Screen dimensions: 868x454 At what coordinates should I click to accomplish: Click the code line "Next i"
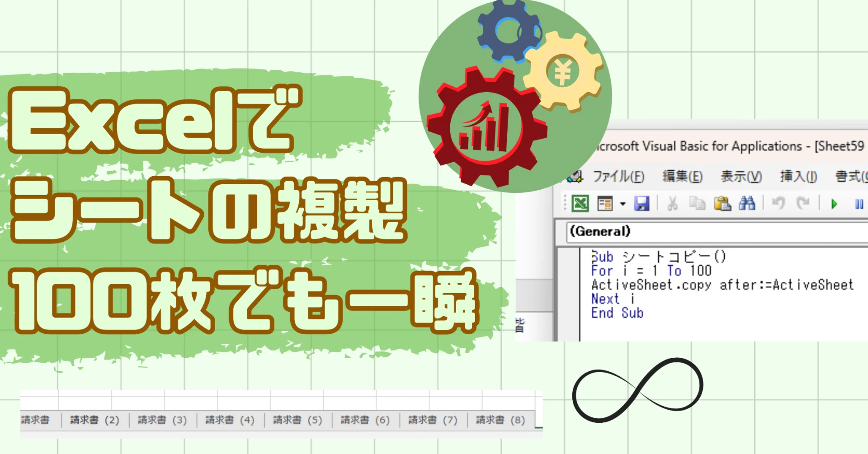(613, 299)
